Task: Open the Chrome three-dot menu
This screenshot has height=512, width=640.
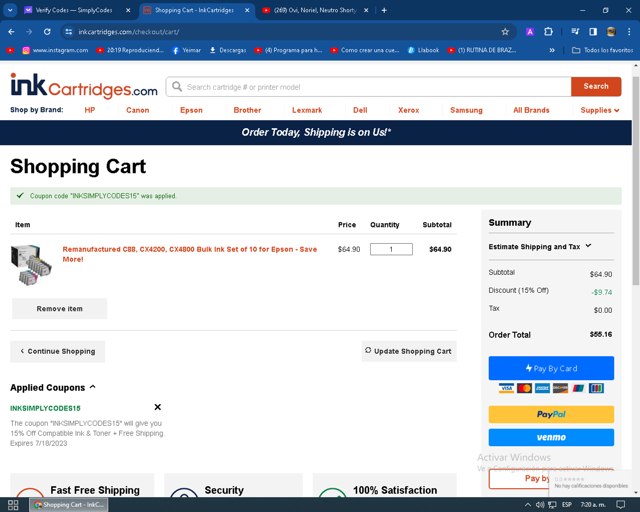Action: click(629, 32)
